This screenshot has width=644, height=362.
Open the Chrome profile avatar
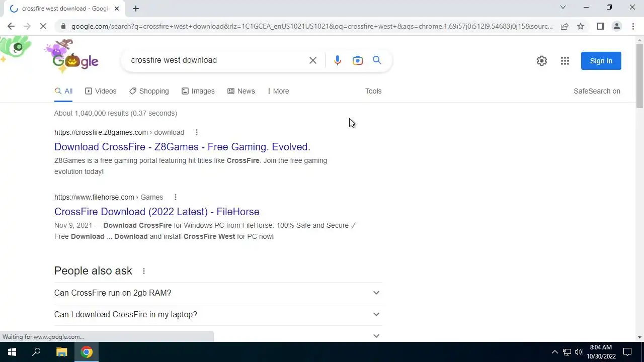616,26
